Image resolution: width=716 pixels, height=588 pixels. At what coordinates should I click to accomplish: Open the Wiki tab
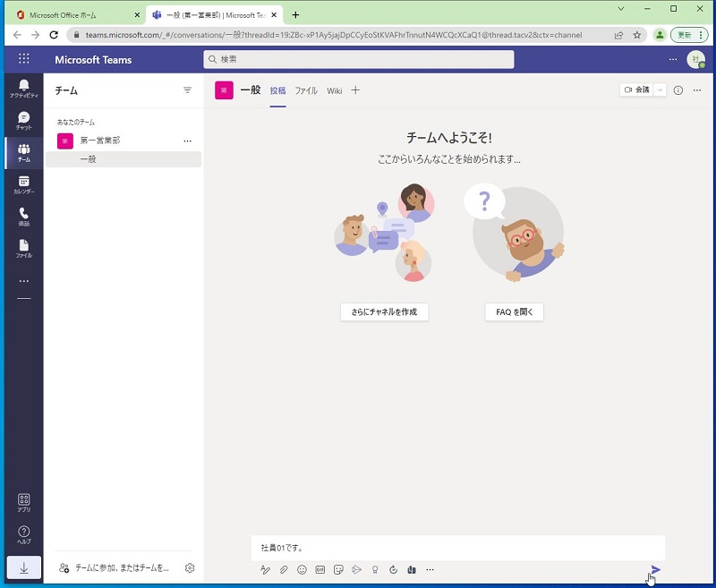tap(334, 90)
